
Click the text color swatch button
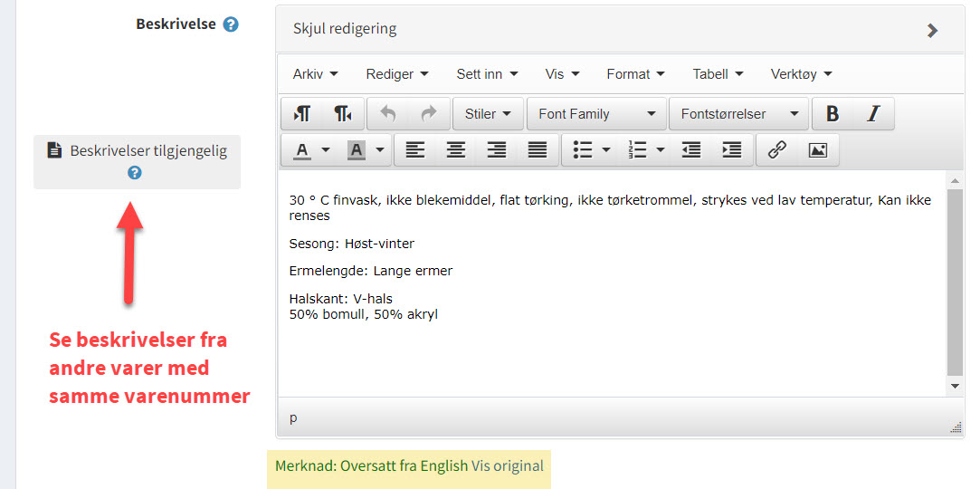click(302, 150)
